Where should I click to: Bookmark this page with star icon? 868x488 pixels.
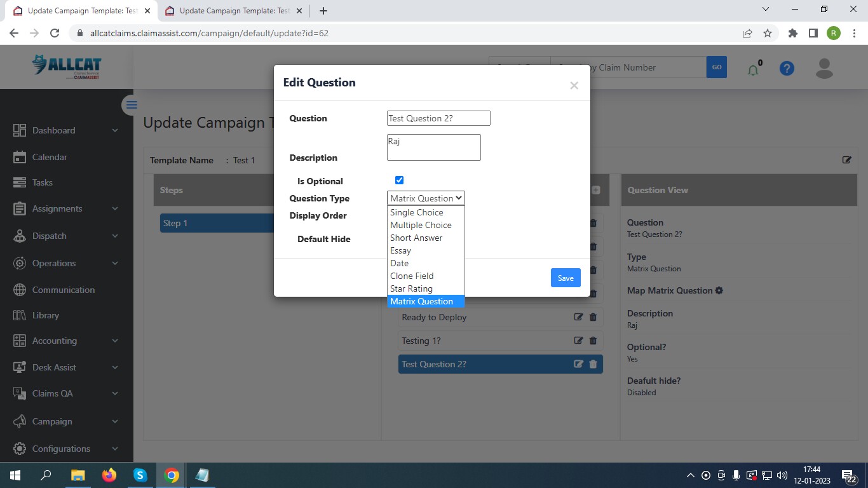pyautogui.click(x=768, y=33)
